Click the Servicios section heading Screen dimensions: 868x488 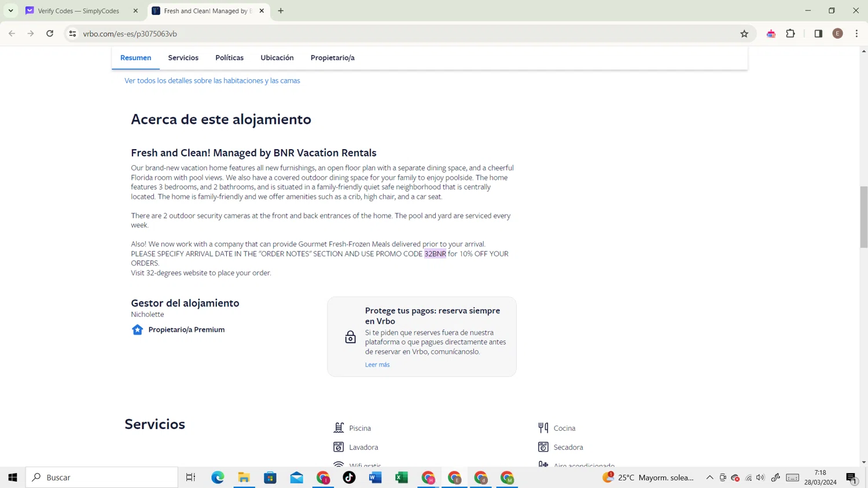pos(155,424)
